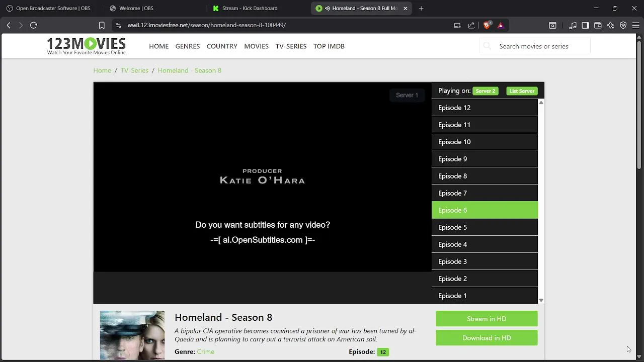
Task: Play Episode 1
Action: click(485, 296)
